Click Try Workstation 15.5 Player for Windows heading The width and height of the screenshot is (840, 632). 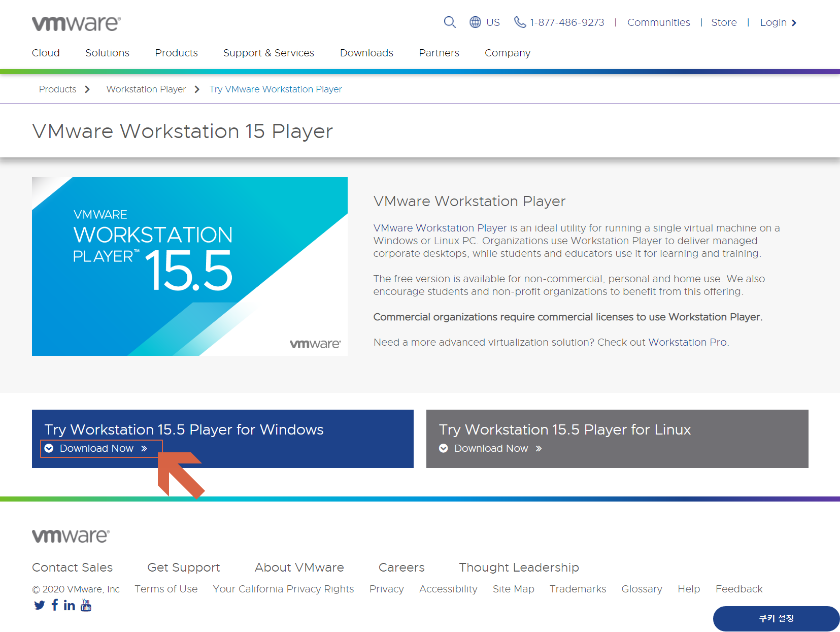[x=184, y=430]
